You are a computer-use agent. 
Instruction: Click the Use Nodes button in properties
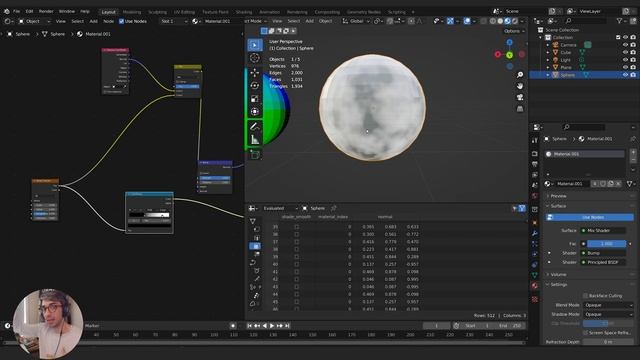coord(589,218)
